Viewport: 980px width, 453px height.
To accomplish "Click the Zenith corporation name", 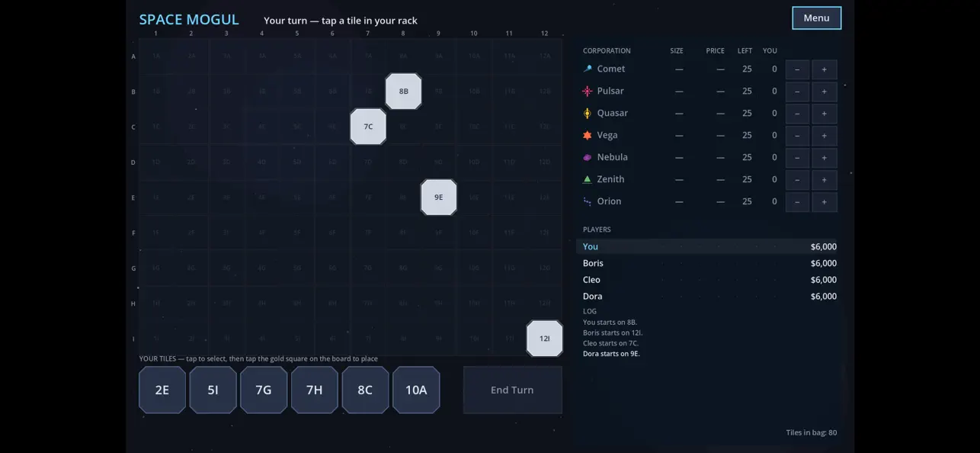I will coord(611,179).
